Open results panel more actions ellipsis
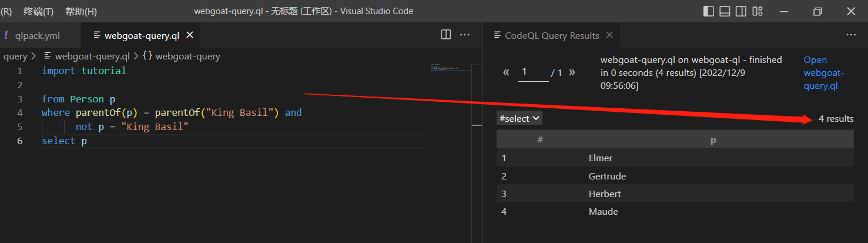The image size is (868, 243). (851, 35)
